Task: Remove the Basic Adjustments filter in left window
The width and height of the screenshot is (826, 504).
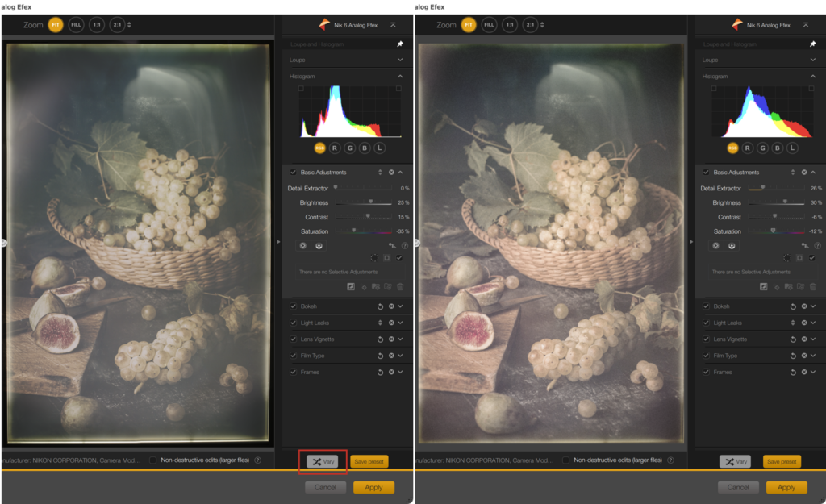Action: [391, 173]
